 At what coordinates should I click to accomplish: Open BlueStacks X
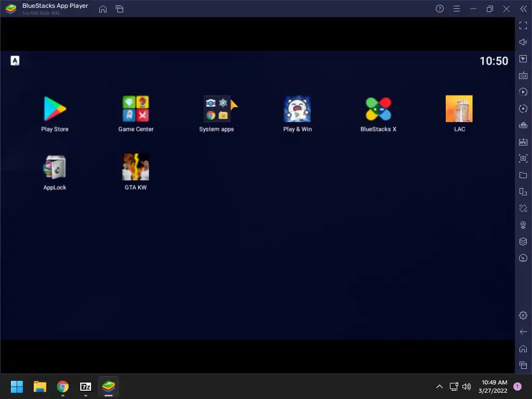click(378, 109)
